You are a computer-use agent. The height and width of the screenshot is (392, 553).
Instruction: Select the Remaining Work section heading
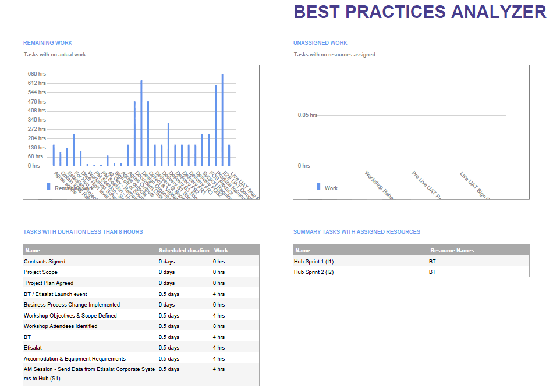point(48,43)
